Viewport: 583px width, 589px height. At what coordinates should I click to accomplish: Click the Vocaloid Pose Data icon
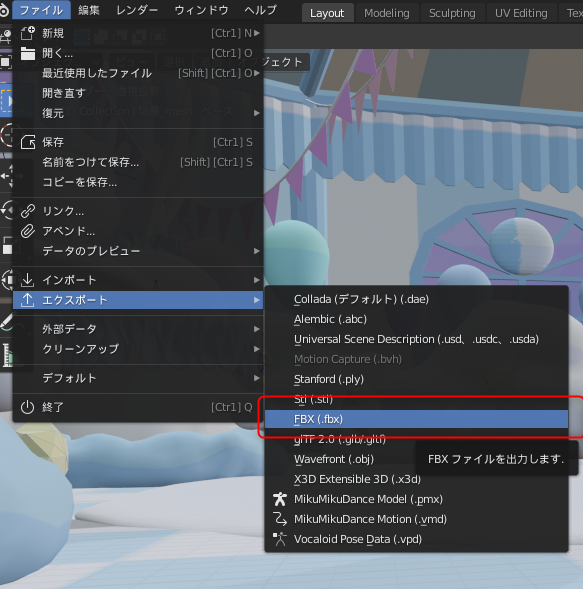pyautogui.click(x=280, y=539)
